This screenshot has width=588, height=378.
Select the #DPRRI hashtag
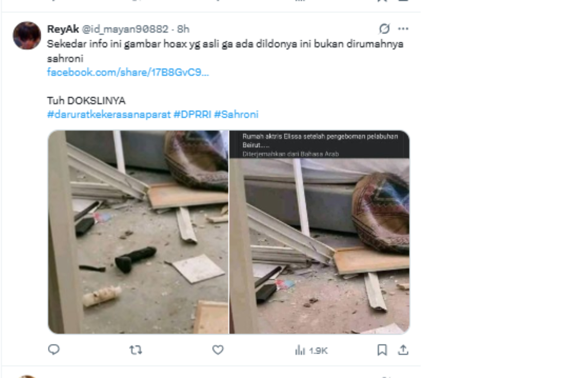click(x=192, y=114)
